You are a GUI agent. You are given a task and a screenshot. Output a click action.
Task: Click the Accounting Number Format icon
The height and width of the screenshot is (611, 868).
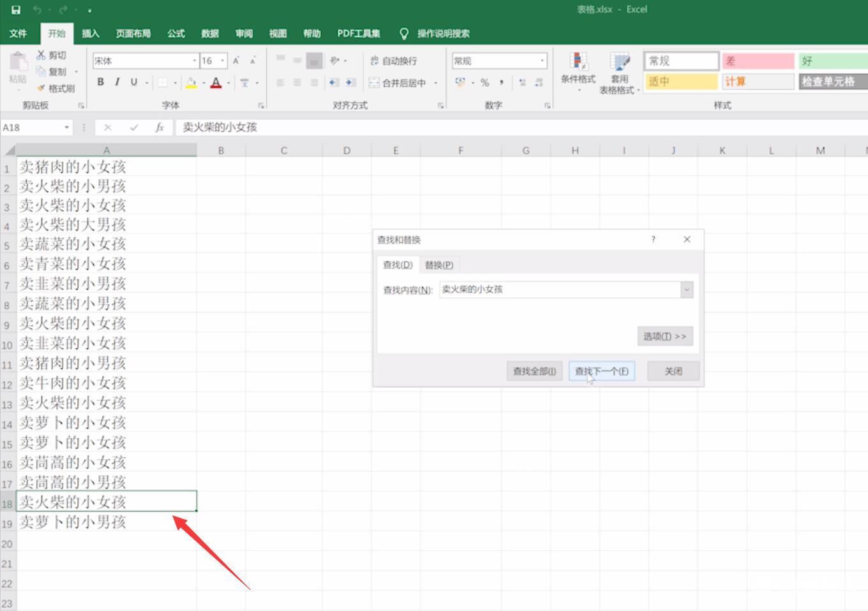[x=460, y=82]
